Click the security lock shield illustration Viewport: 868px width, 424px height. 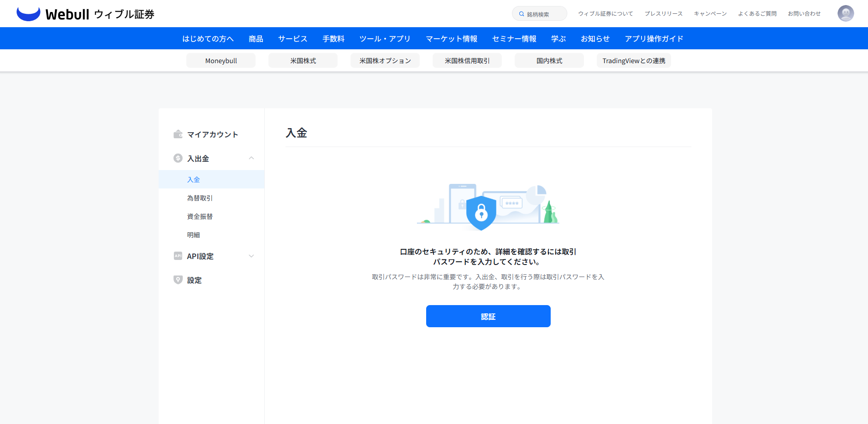point(481,212)
